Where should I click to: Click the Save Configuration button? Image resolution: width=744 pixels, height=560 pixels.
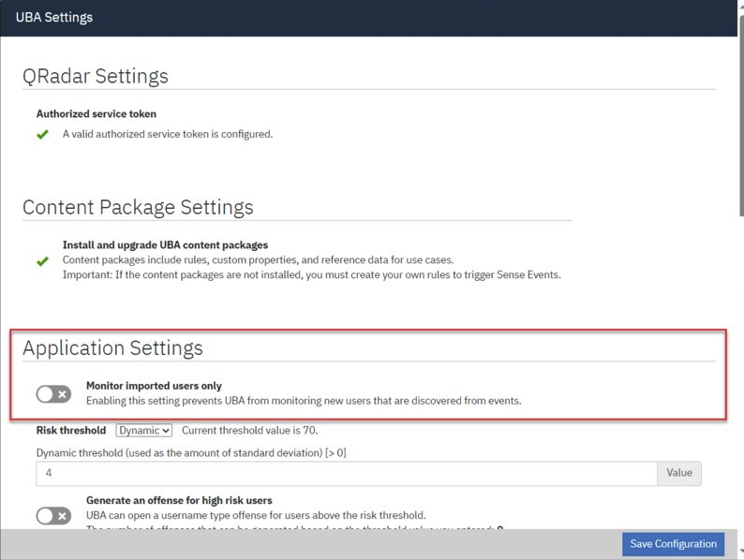(674, 543)
